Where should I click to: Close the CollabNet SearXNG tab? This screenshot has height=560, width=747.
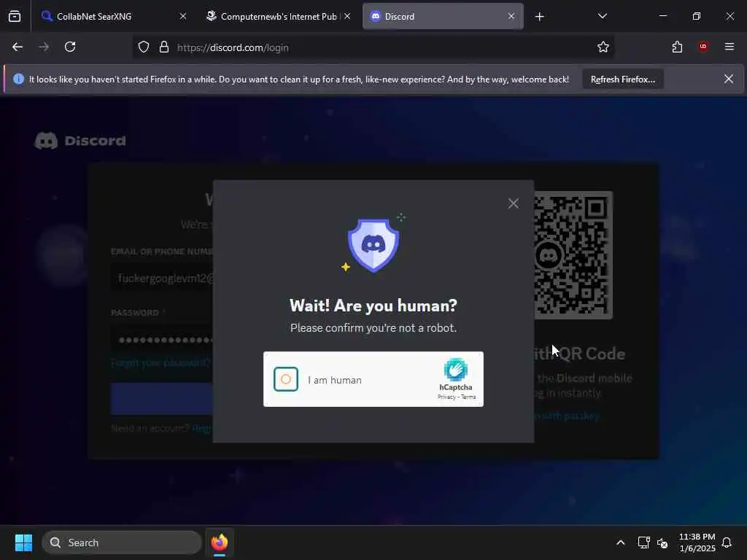point(183,16)
